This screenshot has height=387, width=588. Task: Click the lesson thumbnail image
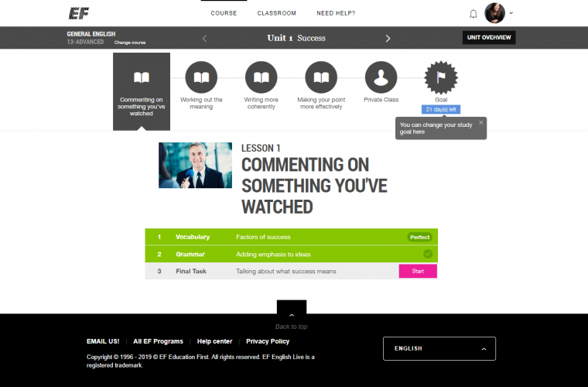coord(195,165)
